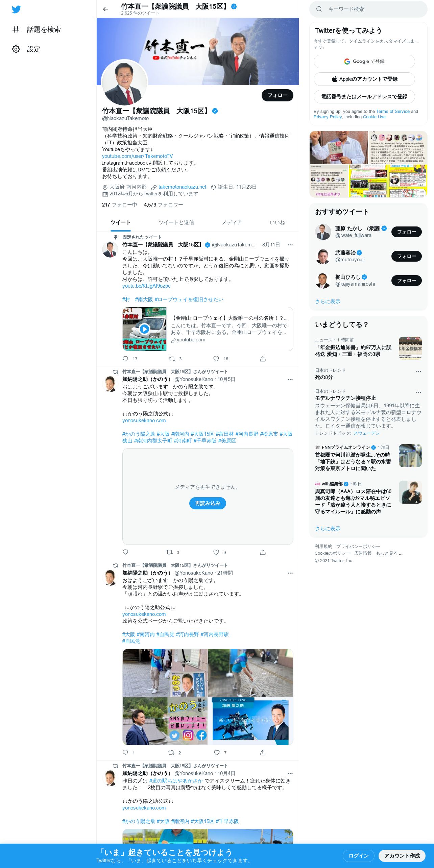Click さらに表示 under おすすめツイート
The width and height of the screenshot is (434, 868).
pyautogui.click(x=328, y=302)
